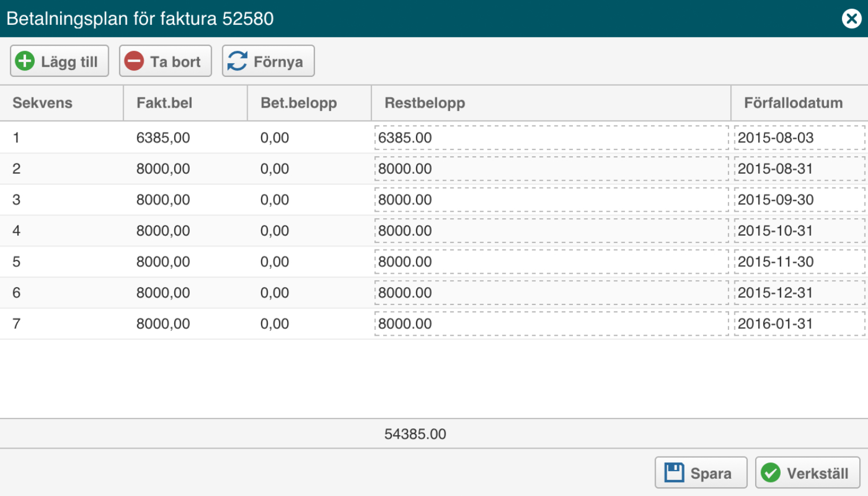Edit due date 2016-01-31
This screenshot has width=868, height=496.
[800, 324]
